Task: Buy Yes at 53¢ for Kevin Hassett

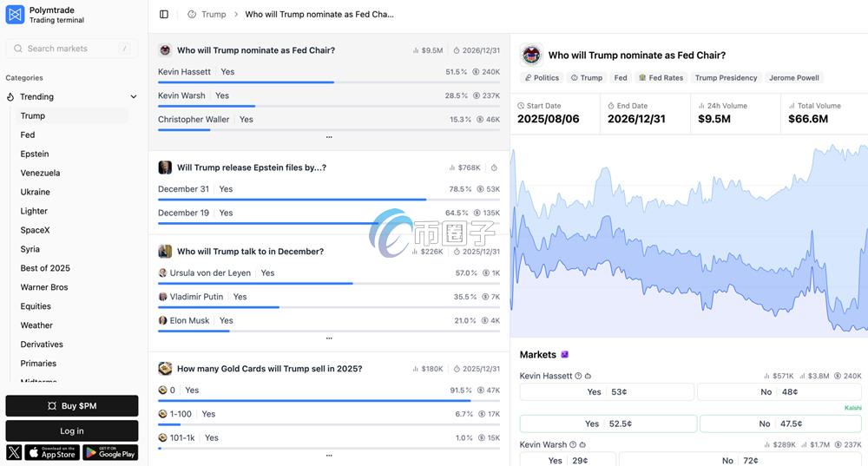Action: [x=607, y=392]
